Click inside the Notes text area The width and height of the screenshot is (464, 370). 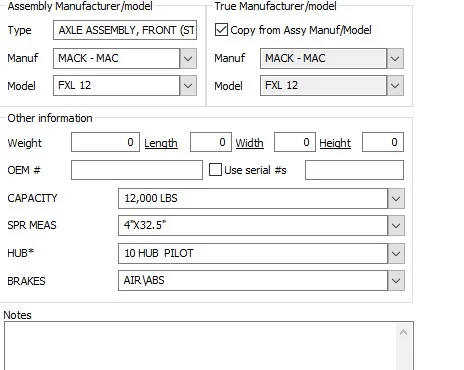point(201,346)
